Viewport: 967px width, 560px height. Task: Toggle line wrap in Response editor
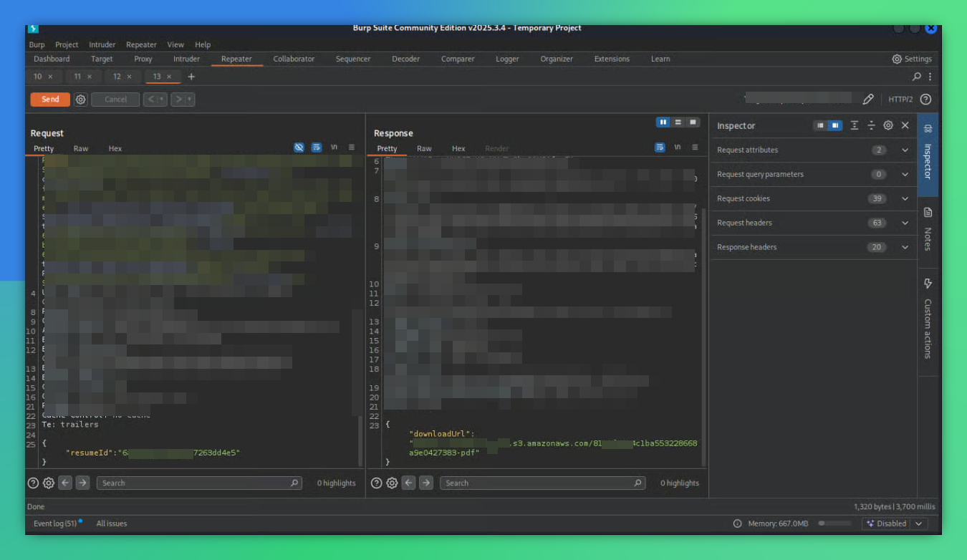(x=660, y=148)
